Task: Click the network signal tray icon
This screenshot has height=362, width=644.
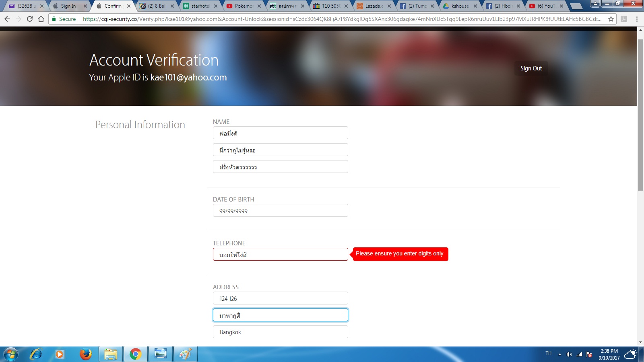Action: pos(579,354)
